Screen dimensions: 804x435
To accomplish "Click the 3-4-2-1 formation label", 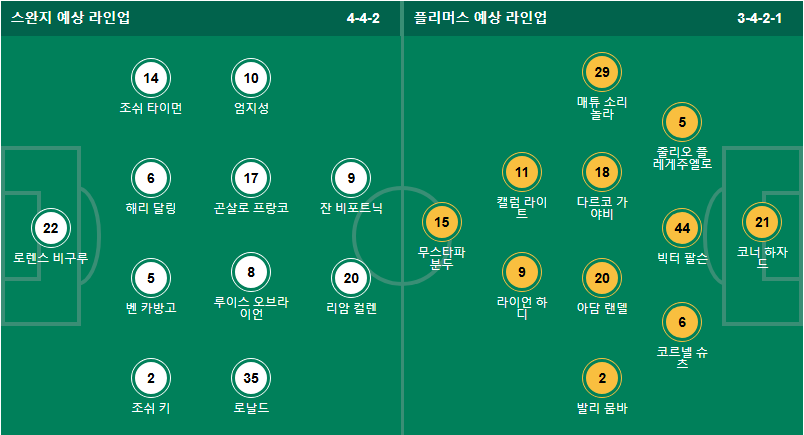I will [759, 18].
